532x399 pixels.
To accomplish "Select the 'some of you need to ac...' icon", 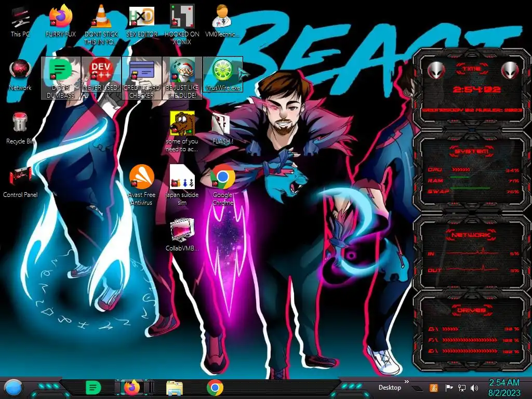I will click(x=182, y=131).
